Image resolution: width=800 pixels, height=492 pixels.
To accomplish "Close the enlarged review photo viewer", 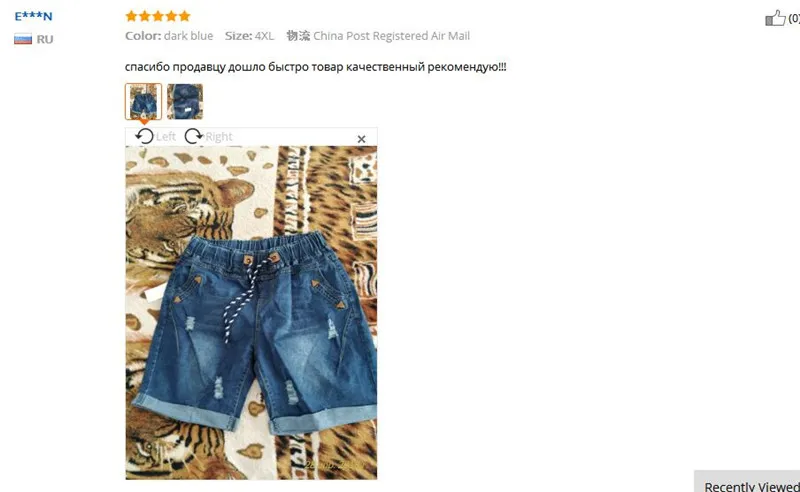I will tap(361, 139).
